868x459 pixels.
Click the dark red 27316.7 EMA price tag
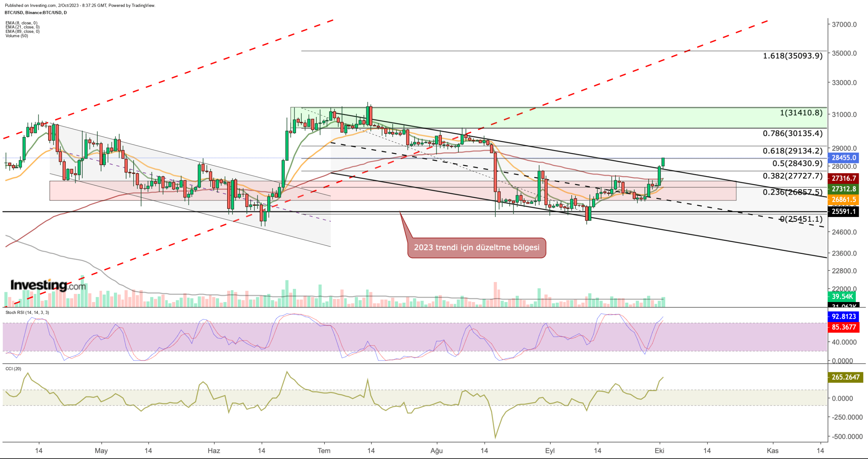843,178
